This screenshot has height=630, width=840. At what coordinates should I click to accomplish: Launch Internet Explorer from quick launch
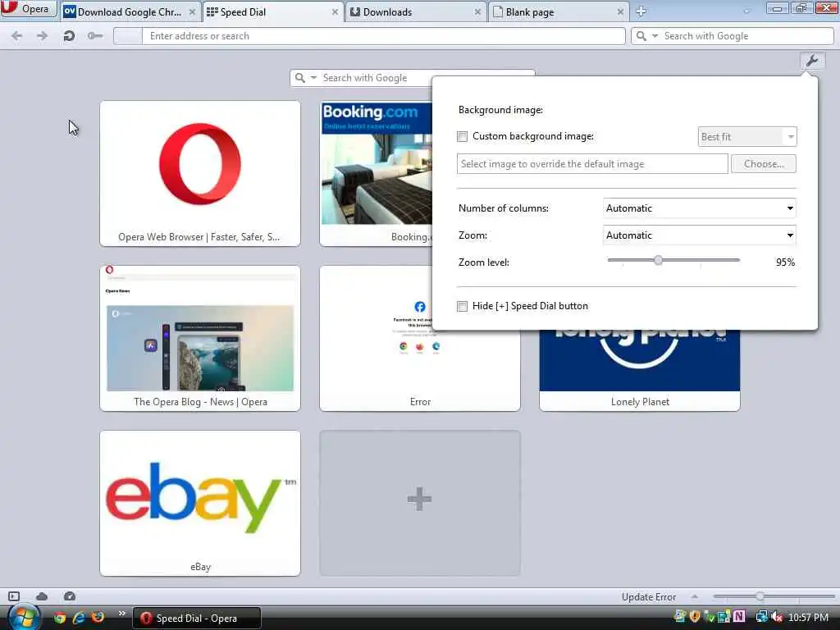79,618
